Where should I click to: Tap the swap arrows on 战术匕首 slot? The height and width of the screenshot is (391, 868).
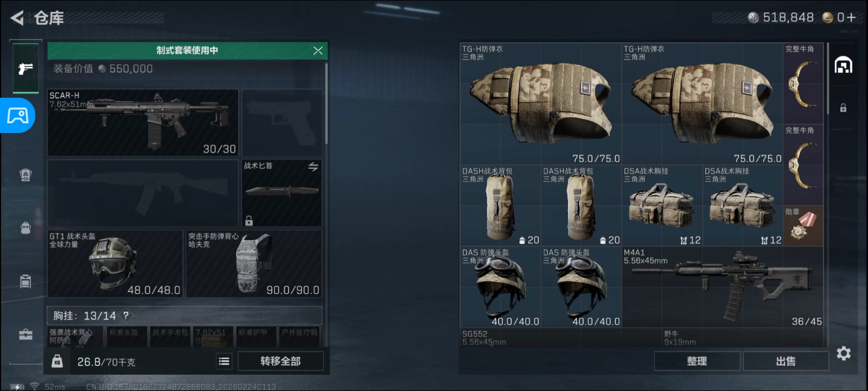tap(313, 167)
